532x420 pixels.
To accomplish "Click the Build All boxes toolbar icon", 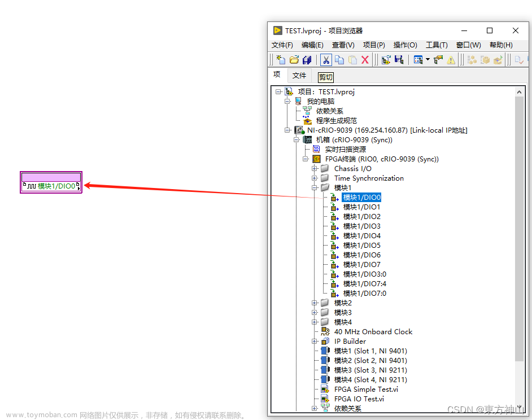I will click(x=472, y=60).
